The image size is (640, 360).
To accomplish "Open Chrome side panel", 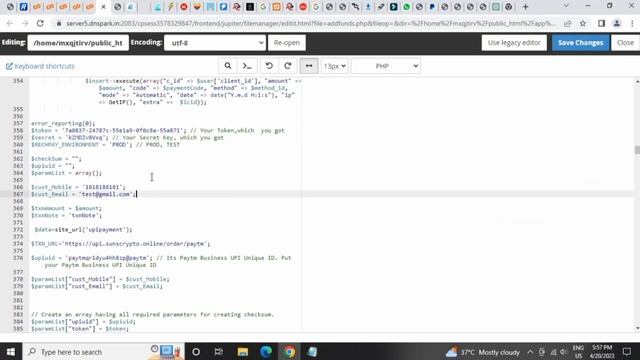I will [601, 23].
